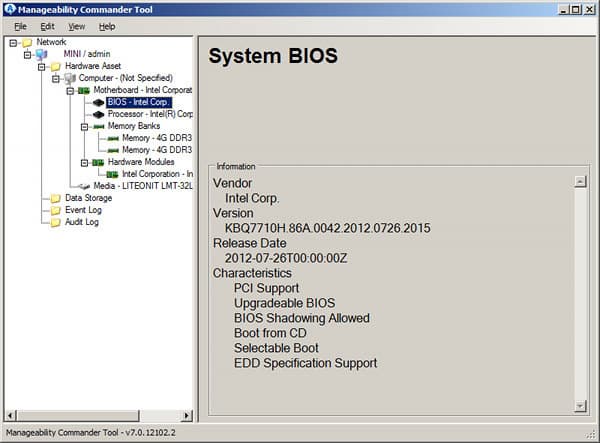Screen dimensions: 600x443
Task: Click the Computer (Not Specified) icon
Action: tap(70, 78)
